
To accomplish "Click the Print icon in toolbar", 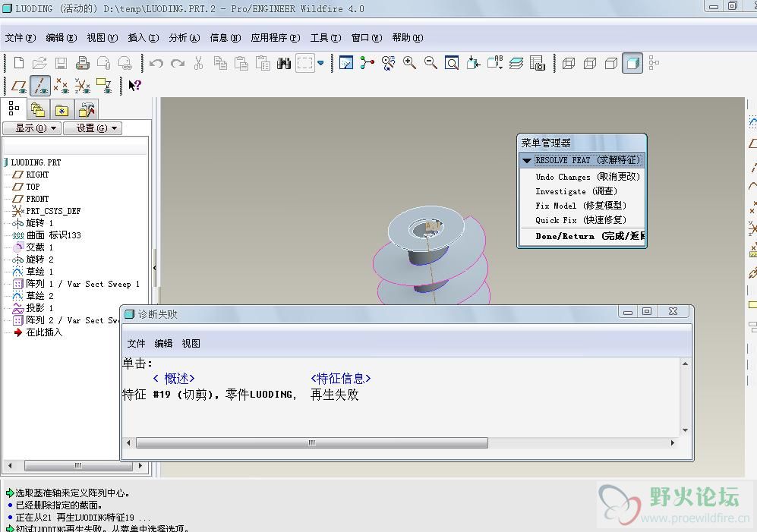I will 83,63.
